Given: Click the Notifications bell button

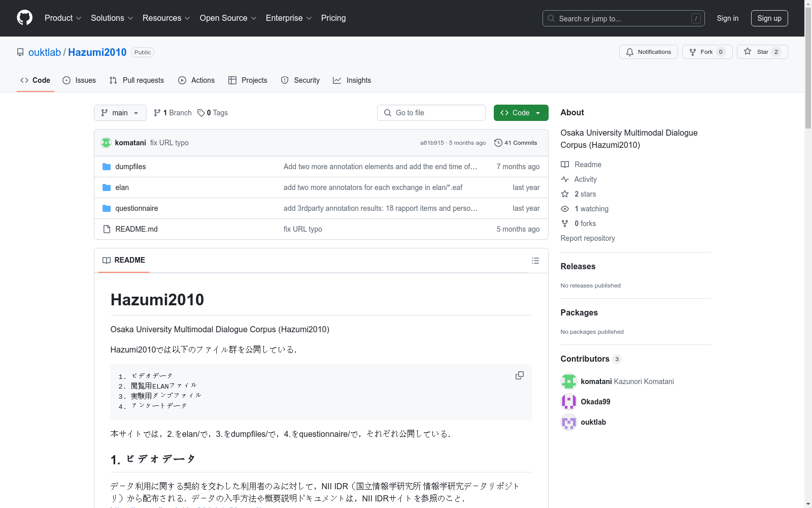Looking at the screenshot, I should pyautogui.click(x=648, y=52).
